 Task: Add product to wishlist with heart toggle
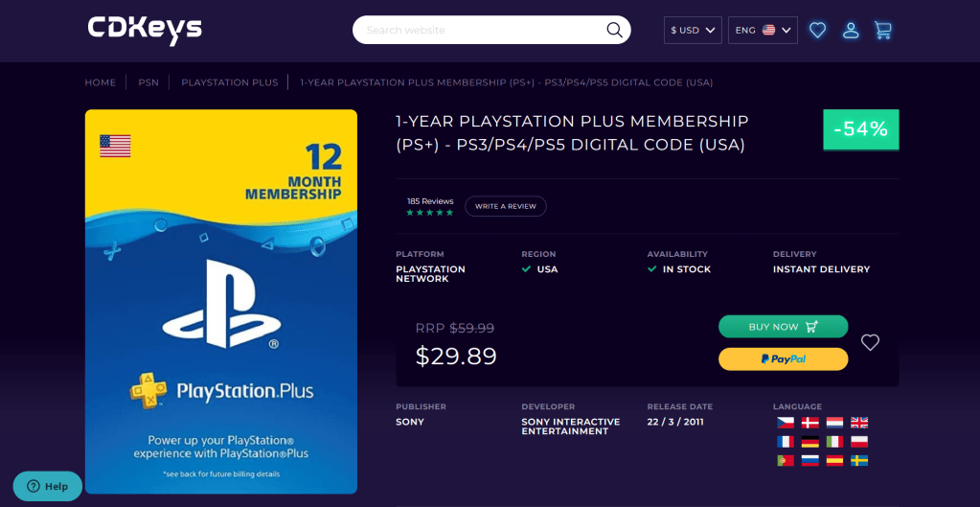[x=870, y=342]
